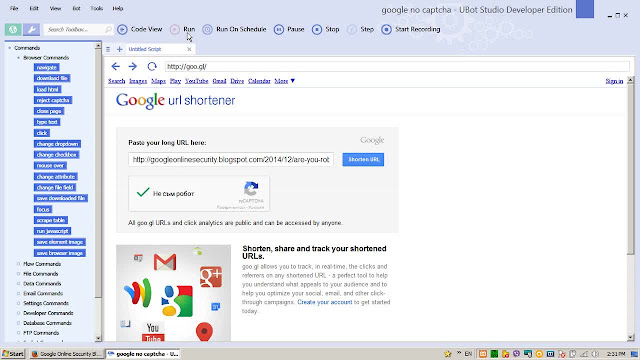Image resolution: width=640 pixels, height=360 pixels.
Task: Open the browser view globe icon
Action: pyautogui.click(x=13, y=29)
